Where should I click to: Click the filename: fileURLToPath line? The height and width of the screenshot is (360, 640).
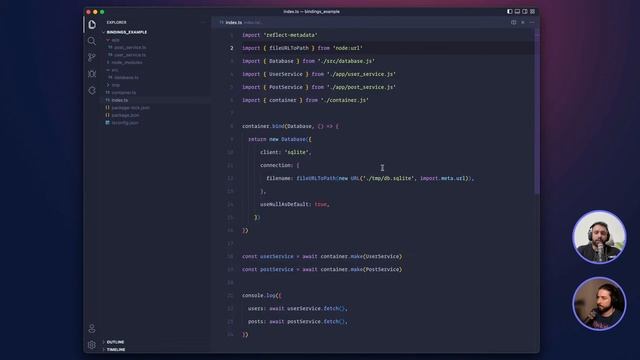tap(370, 178)
